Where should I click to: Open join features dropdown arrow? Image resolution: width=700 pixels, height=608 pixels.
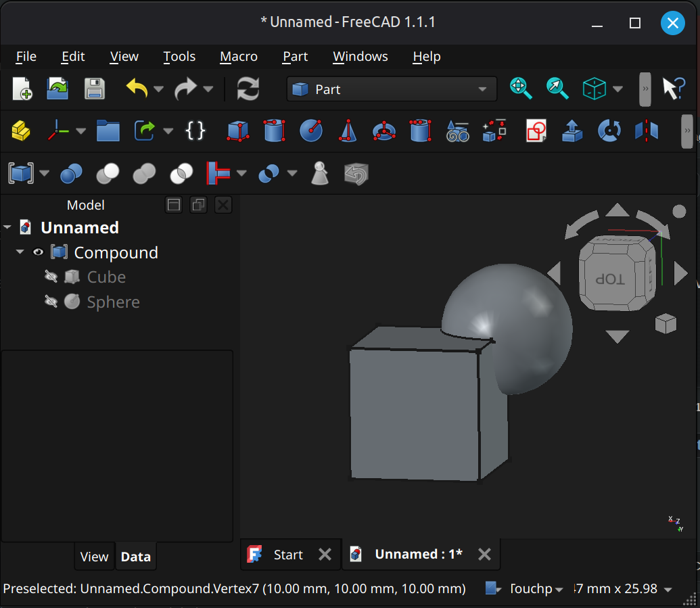241,173
